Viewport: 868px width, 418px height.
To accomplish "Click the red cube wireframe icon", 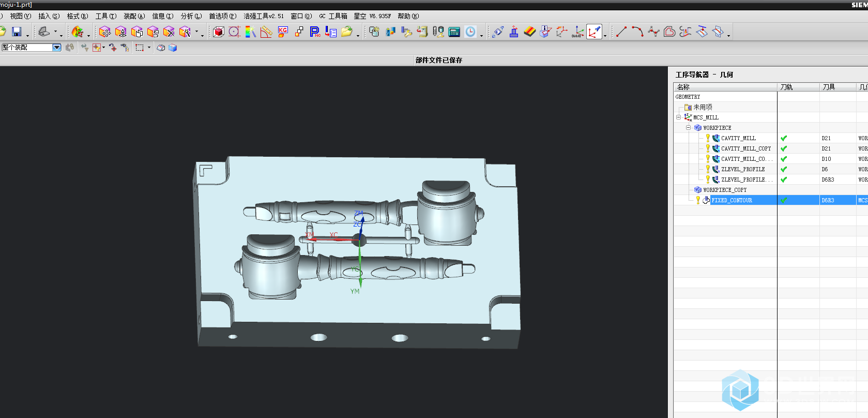I will [x=218, y=32].
